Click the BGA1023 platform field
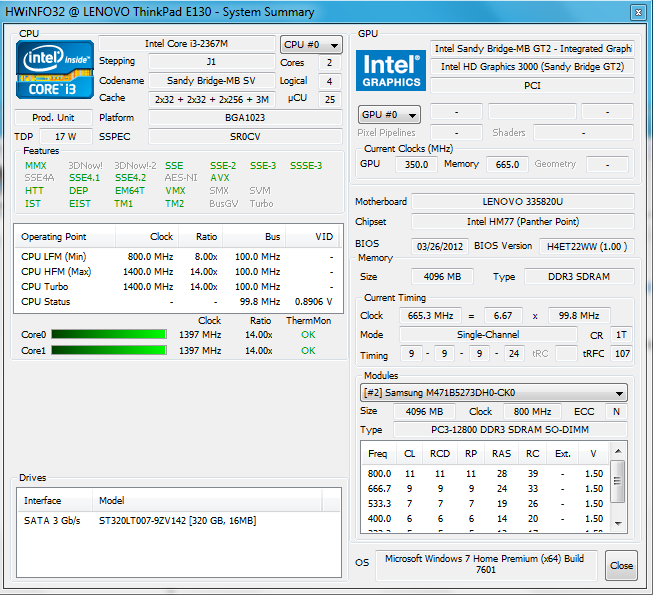 coord(245,117)
